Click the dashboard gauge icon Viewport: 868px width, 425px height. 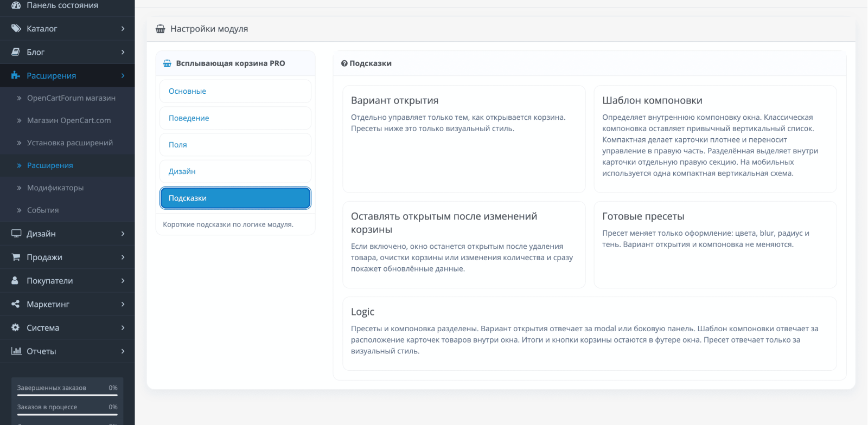click(x=16, y=5)
